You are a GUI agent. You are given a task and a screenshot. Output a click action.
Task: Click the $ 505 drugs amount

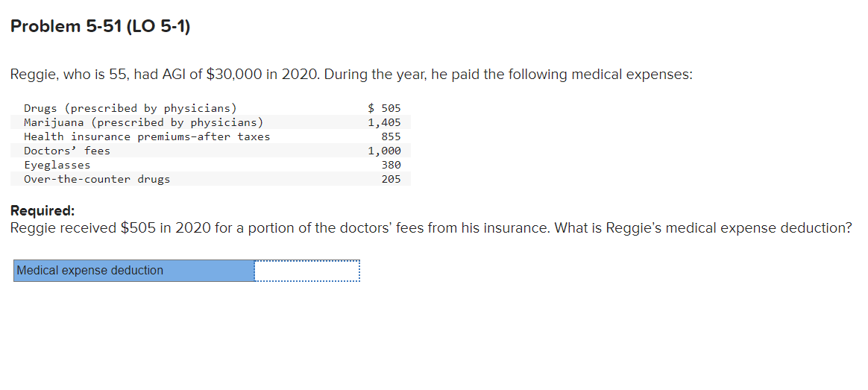pos(384,108)
